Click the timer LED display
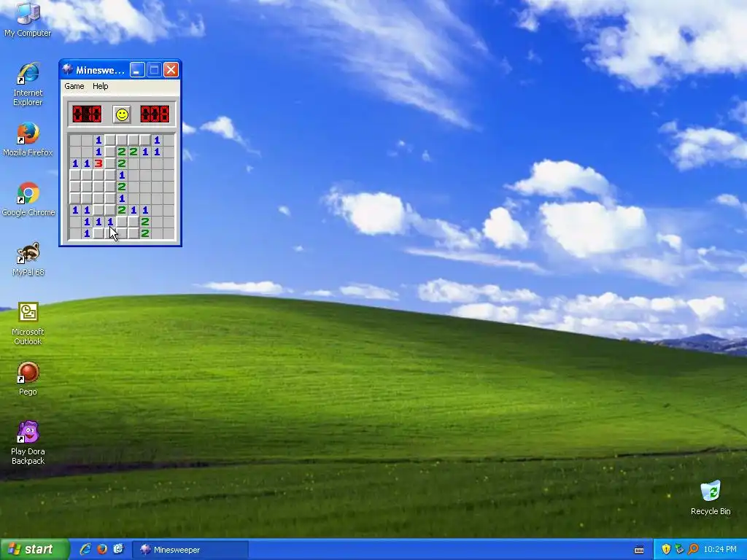The image size is (747, 560). point(155,114)
